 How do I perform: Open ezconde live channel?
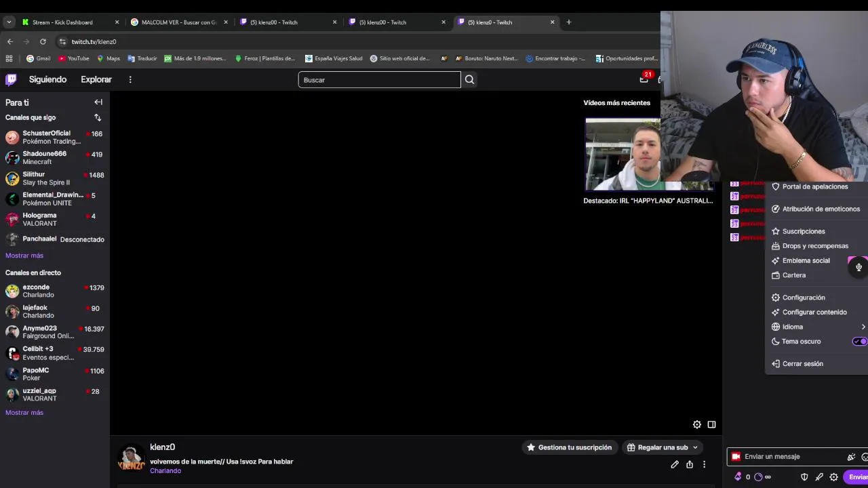(x=55, y=291)
